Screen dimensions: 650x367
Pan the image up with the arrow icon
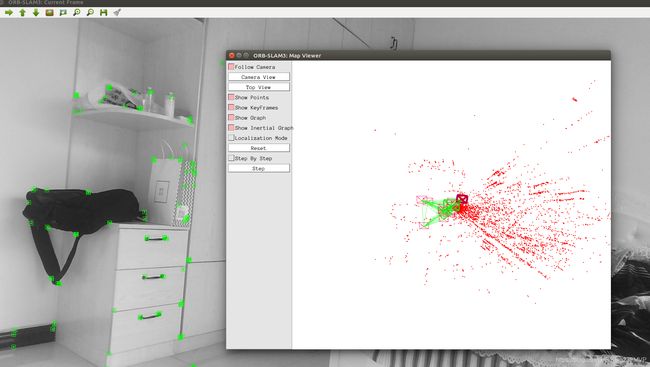22,13
